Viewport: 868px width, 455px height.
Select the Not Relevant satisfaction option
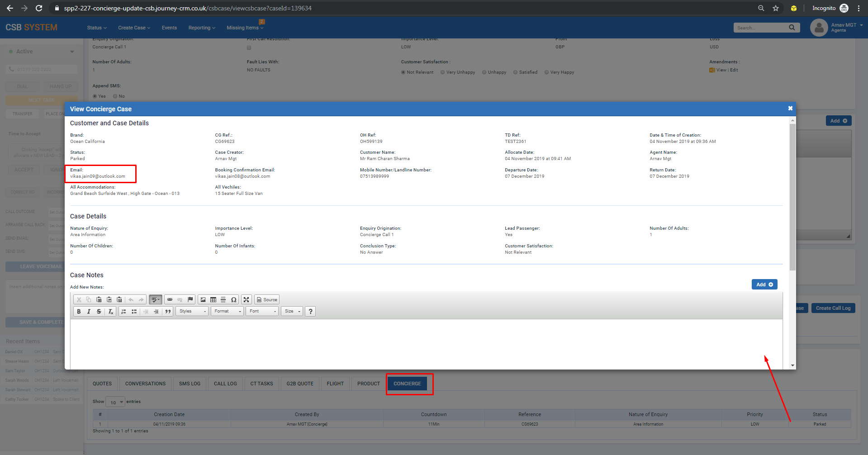[x=403, y=72]
